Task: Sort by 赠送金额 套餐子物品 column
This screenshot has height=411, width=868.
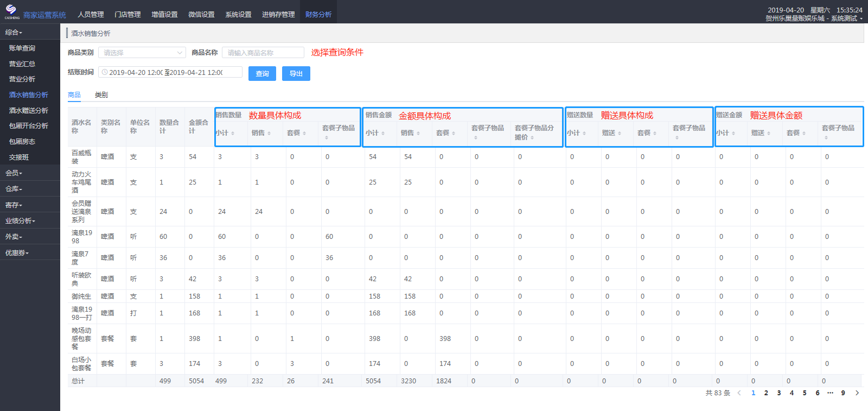Action: [826, 138]
